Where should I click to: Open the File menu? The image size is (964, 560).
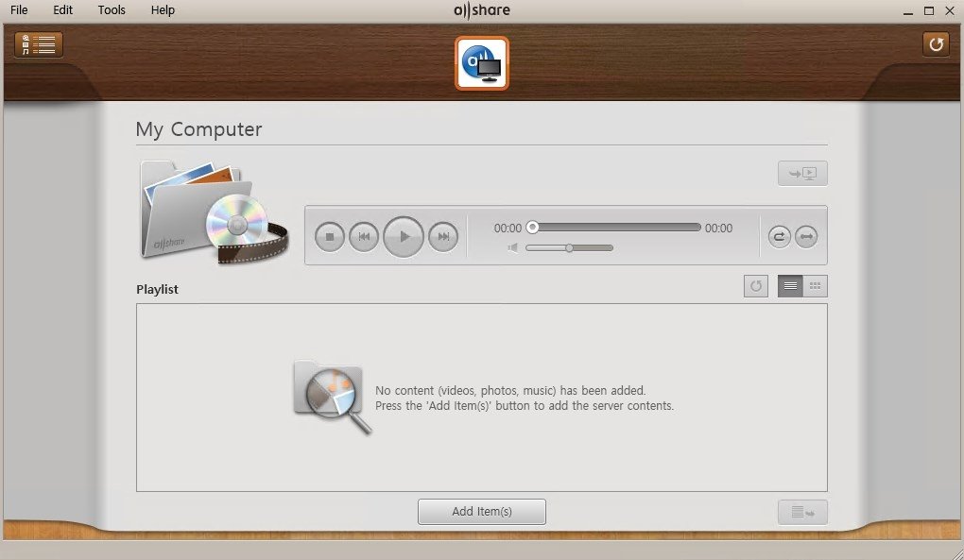[19, 9]
